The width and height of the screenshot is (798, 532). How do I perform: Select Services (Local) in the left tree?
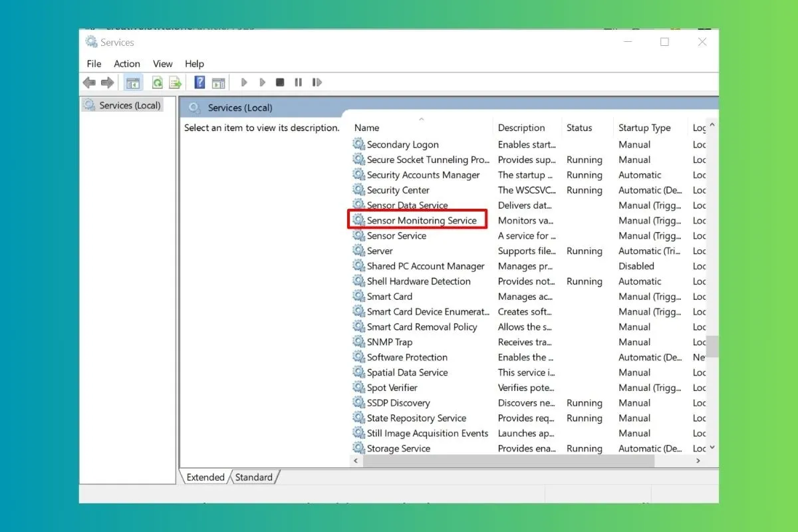pyautogui.click(x=130, y=105)
